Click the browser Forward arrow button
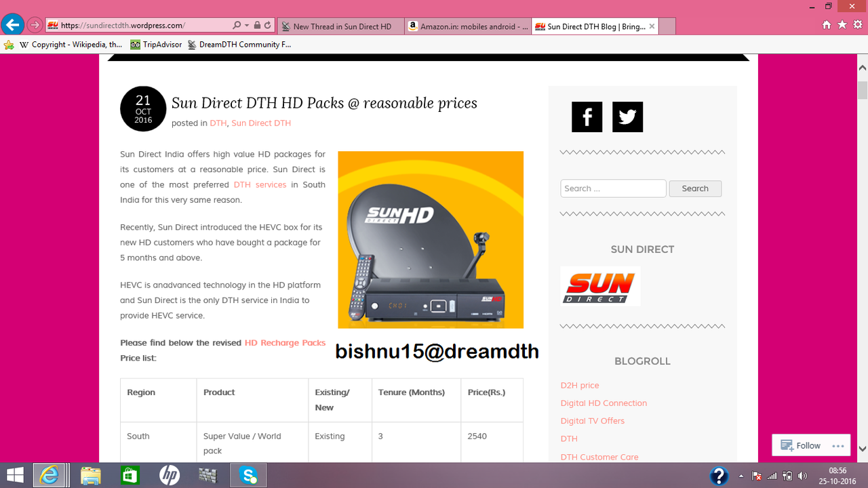 coord(35,26)
